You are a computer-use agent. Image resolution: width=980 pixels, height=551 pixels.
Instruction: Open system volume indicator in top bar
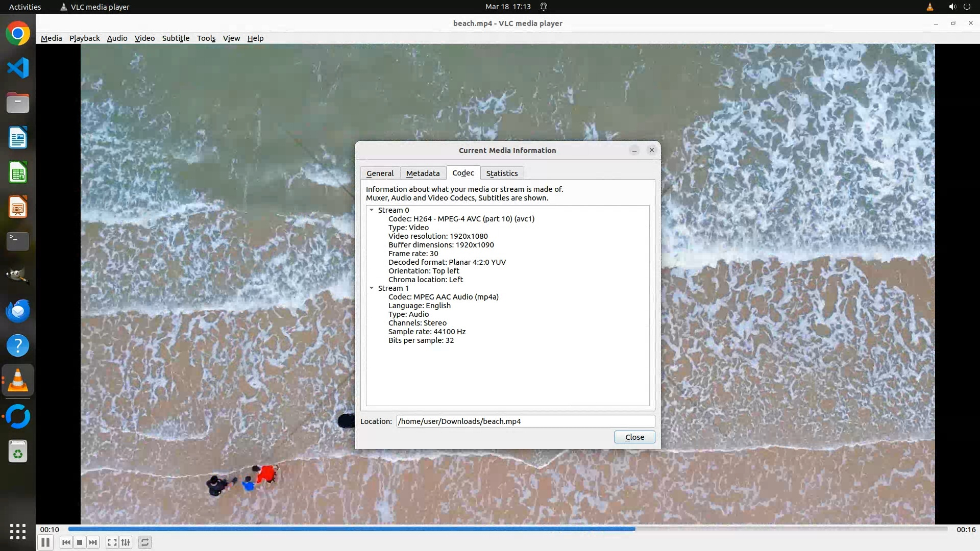click(x=952, y=7)
